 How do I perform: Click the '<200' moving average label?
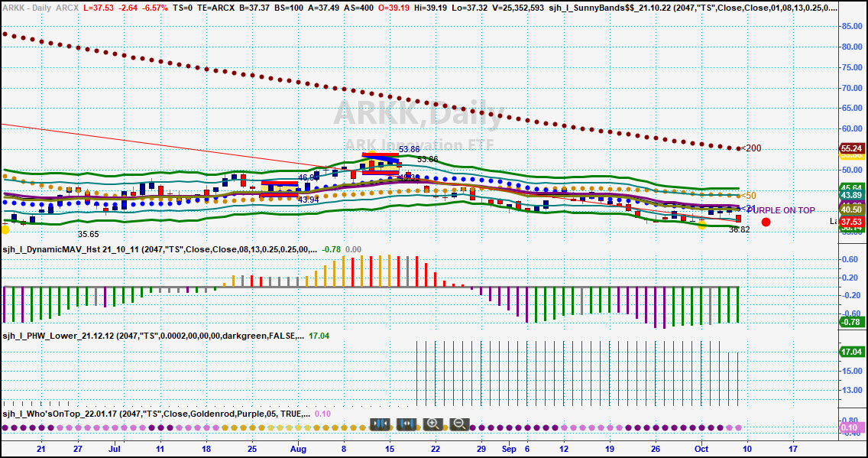pyautogui.click(x=751, y=148)
